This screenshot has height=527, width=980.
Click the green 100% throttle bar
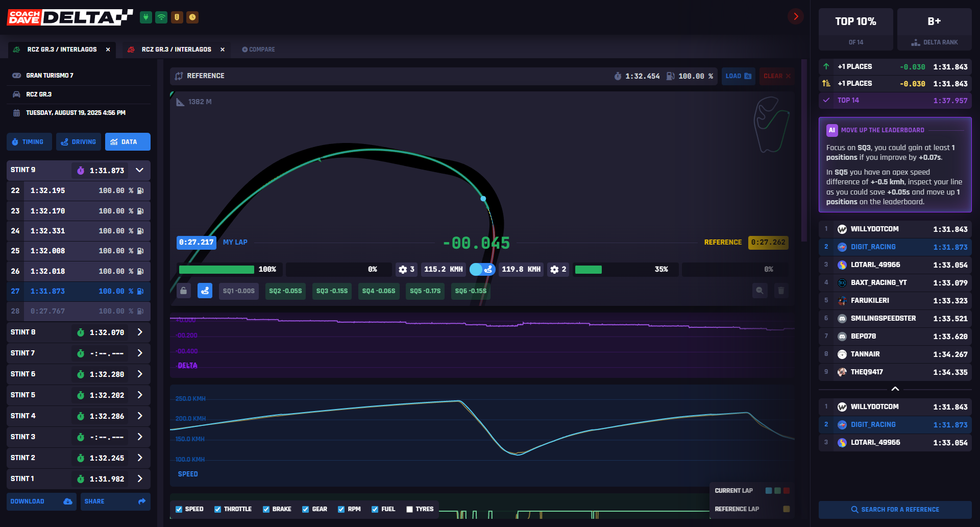coord(216,270)
